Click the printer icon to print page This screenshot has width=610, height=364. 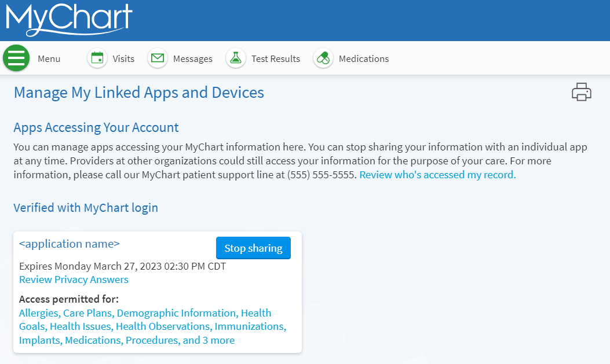581,91
